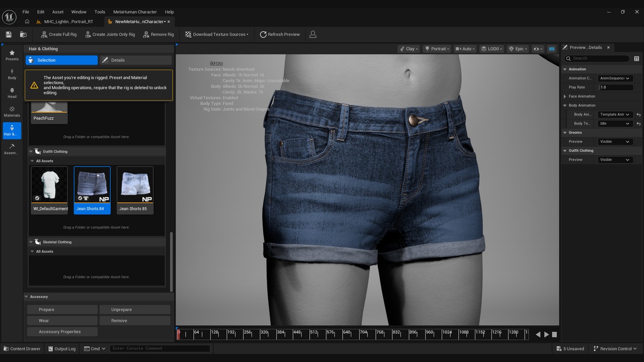Click the Wear button

(x=62, y=321)
